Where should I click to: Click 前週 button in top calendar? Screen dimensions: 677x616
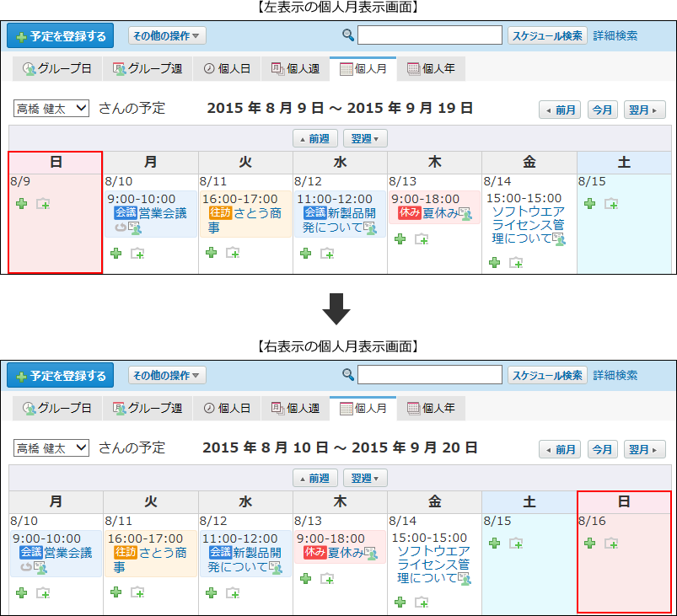[315, 138]
